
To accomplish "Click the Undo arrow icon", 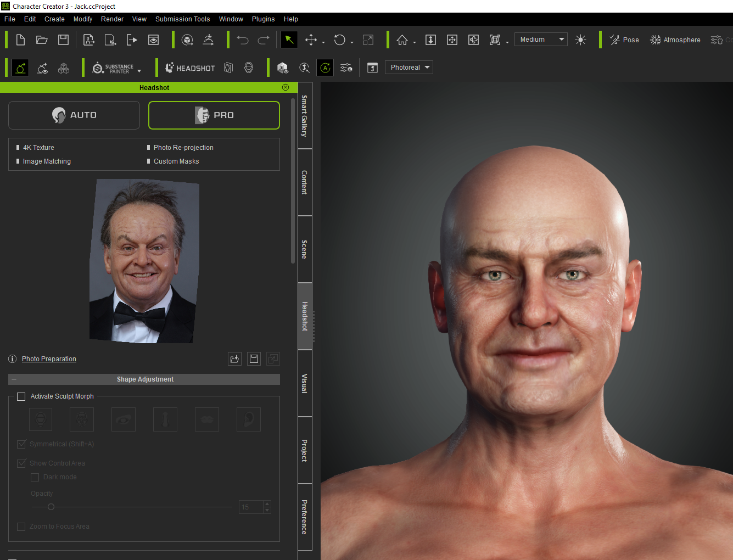I will (243, 40).
